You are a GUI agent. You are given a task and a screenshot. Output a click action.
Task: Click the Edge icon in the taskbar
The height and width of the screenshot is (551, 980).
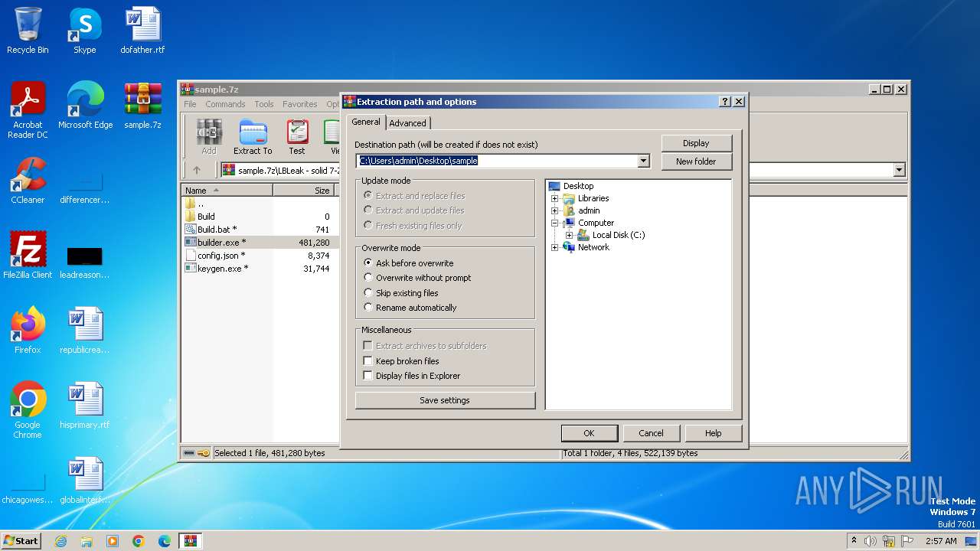tap(165, 541)
